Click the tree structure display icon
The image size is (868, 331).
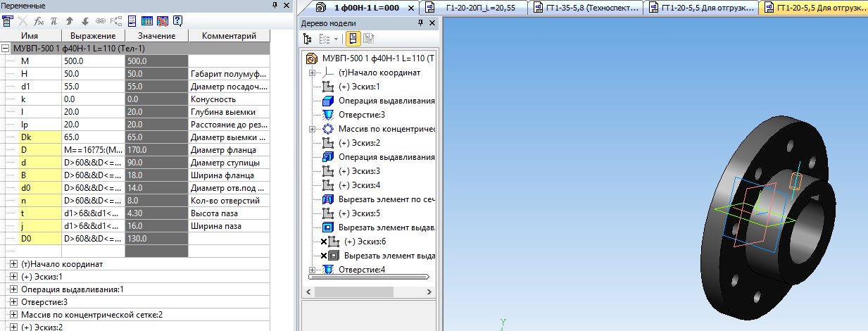(308, 38)
